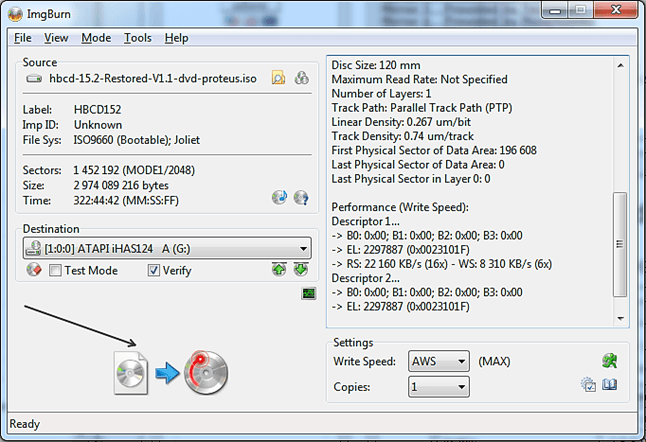Click the green load tray arrow icon
Screen dimensions: 646x442
tap(300, 270)
